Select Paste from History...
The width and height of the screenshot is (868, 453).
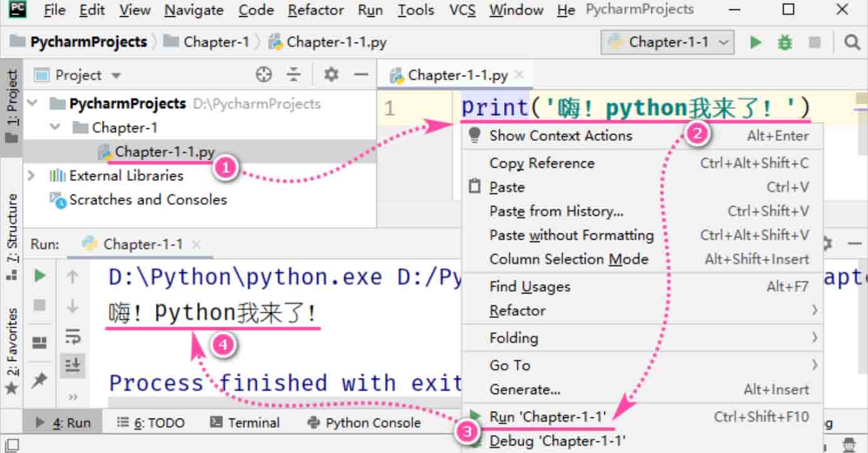point(642,211)
